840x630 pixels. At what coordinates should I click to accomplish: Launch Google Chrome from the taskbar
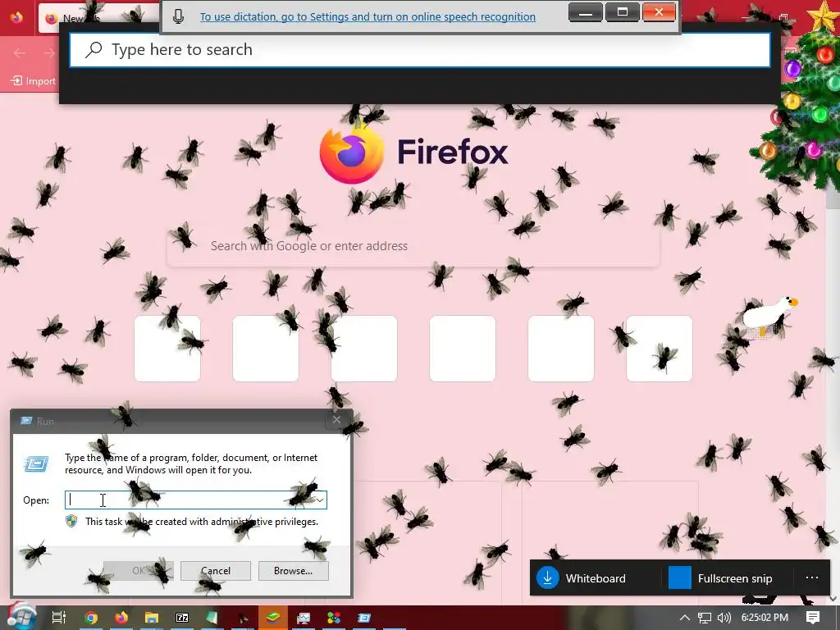(90, 618)
